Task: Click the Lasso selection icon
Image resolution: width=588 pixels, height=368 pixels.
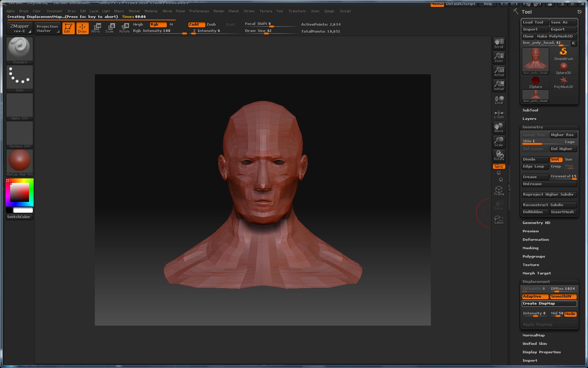Action: [x=499, y=219]
